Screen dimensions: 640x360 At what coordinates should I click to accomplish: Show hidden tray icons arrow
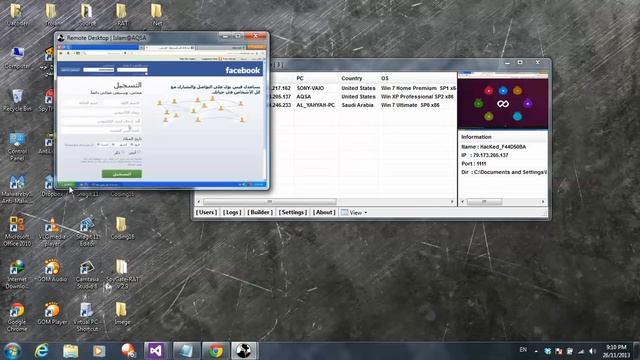tap(536, 351)
